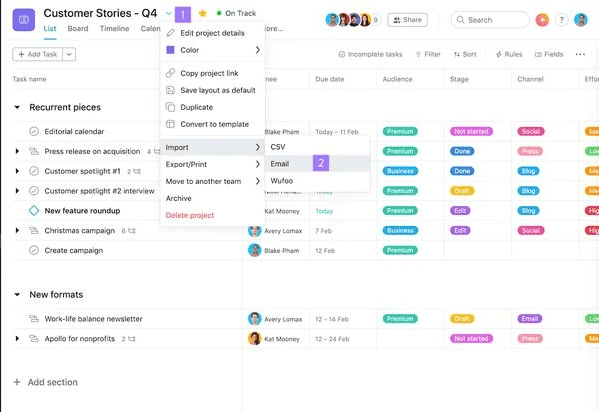The height and width of the screenshot is (412, 599).
Task: Click the Share button
Action: 407,20
